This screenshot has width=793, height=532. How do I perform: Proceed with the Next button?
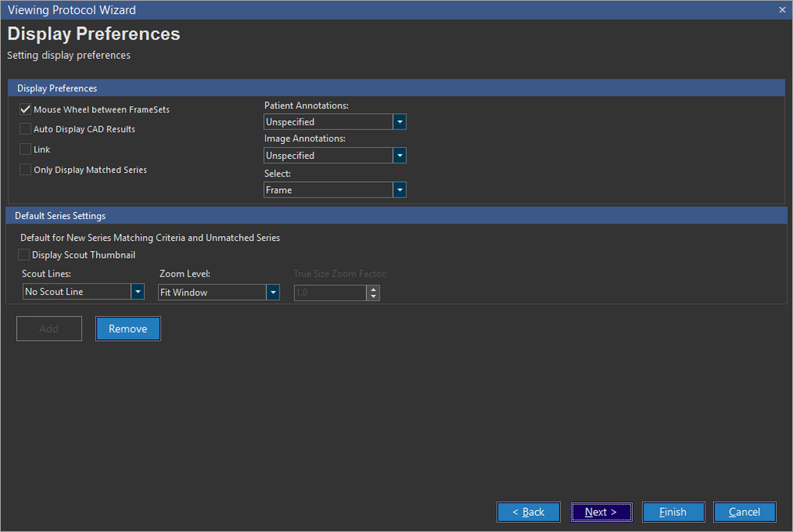click(601, 512)
